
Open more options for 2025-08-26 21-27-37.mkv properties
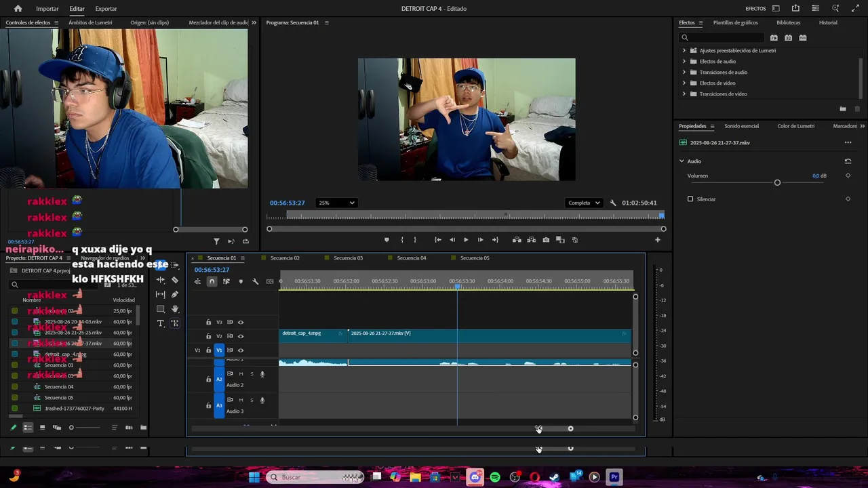point(848,143)
